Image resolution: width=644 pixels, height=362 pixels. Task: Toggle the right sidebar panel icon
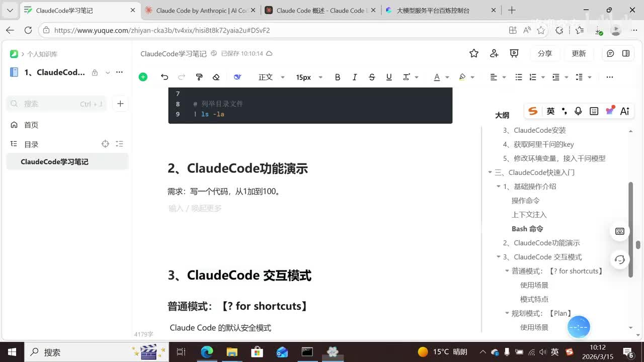point(626,53)
